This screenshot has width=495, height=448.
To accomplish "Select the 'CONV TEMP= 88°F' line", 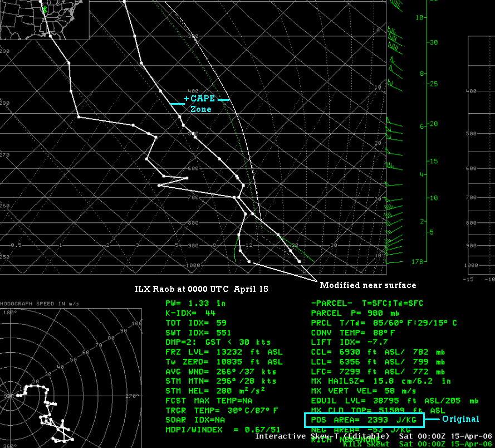I will 353,333.
